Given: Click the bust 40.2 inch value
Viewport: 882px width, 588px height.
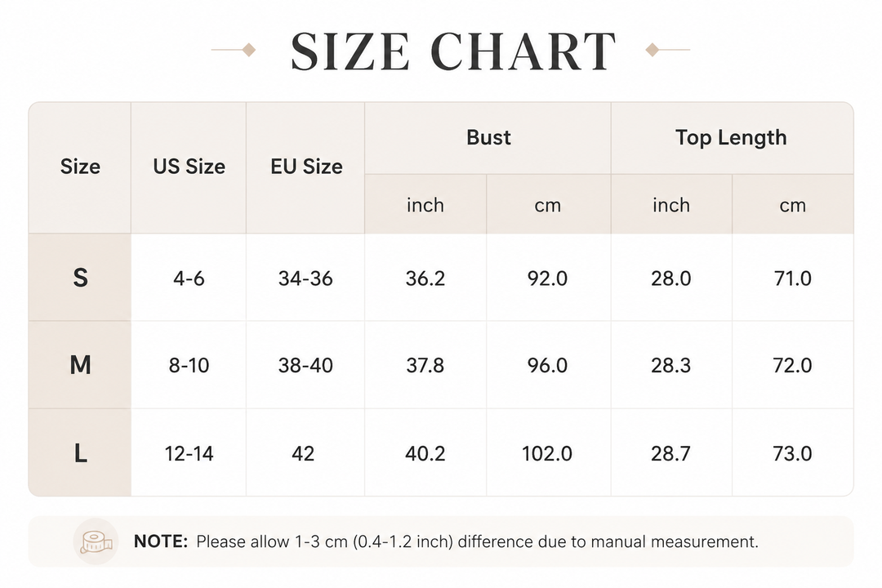Looking at the screenshot, I should coord(425,453).
